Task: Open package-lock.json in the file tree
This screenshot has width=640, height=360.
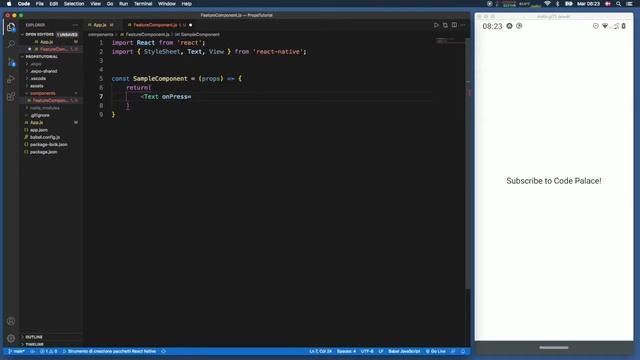Action: pyautogui.click(x=48, y=144)
